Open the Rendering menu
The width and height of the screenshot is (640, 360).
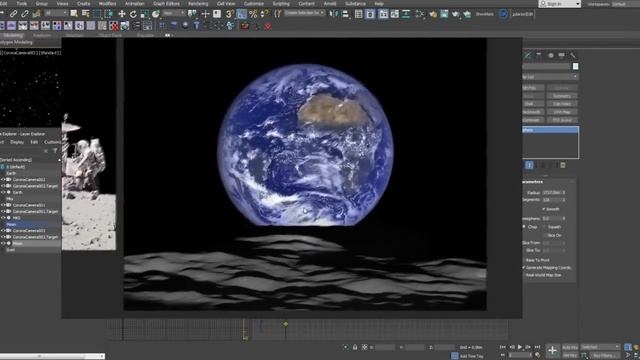click(x=198, y=4)
